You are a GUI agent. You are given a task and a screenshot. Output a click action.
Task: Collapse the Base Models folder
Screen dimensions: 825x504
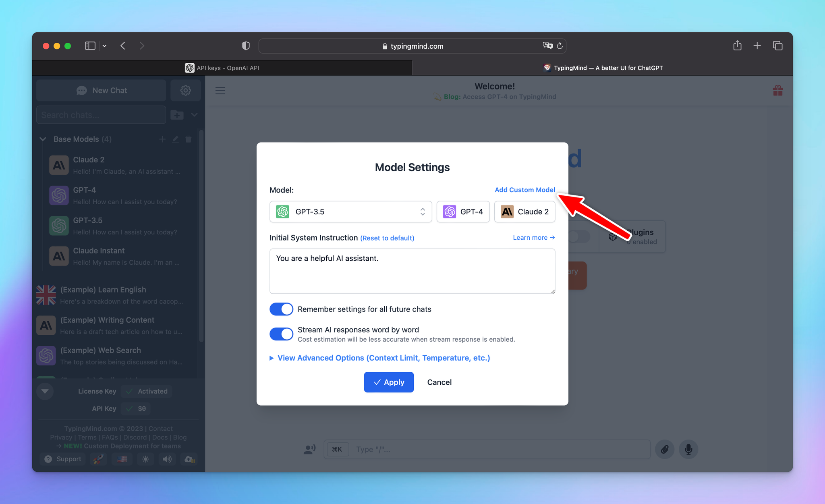(43, 139)
